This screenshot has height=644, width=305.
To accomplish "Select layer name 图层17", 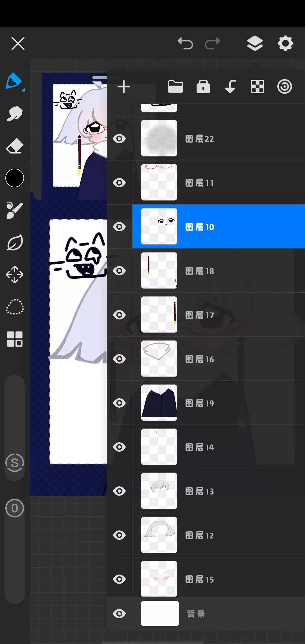I will [199, 315].
